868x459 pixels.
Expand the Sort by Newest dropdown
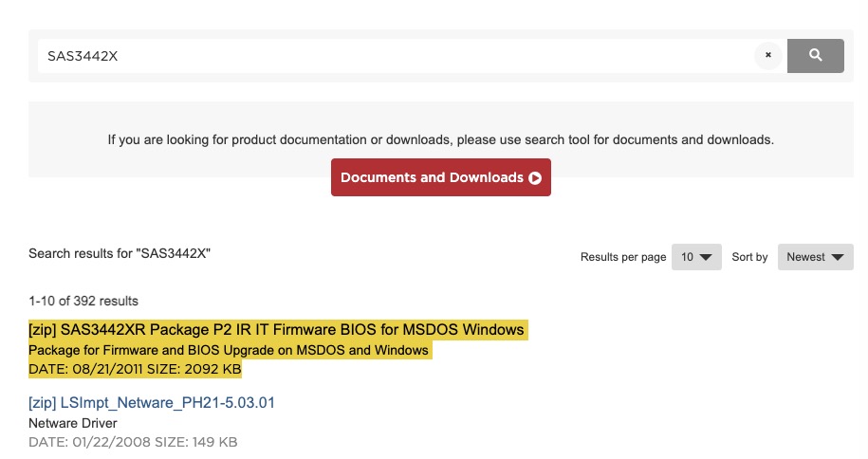[816, 257]
